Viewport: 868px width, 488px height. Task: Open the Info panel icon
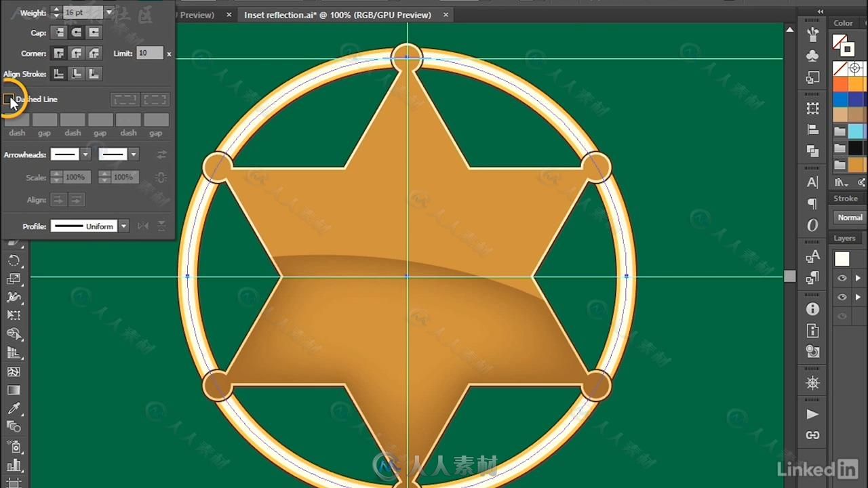pyautogui.click(x=812, y=309)
